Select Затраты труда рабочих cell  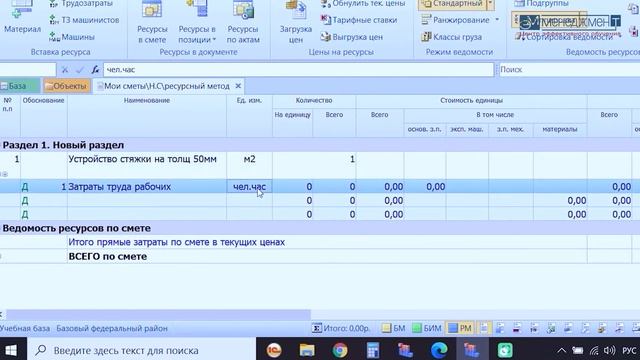[x=147, y=187]
